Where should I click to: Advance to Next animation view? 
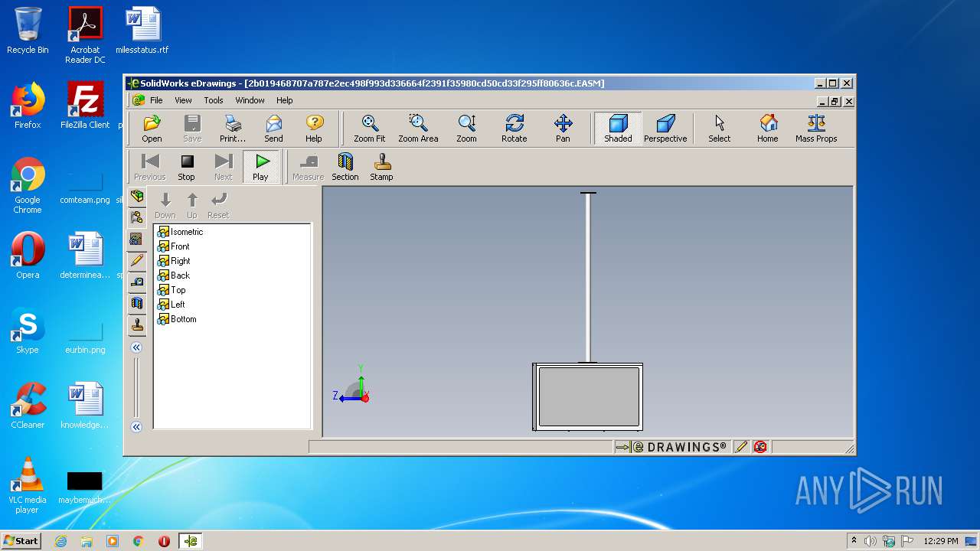223,167
